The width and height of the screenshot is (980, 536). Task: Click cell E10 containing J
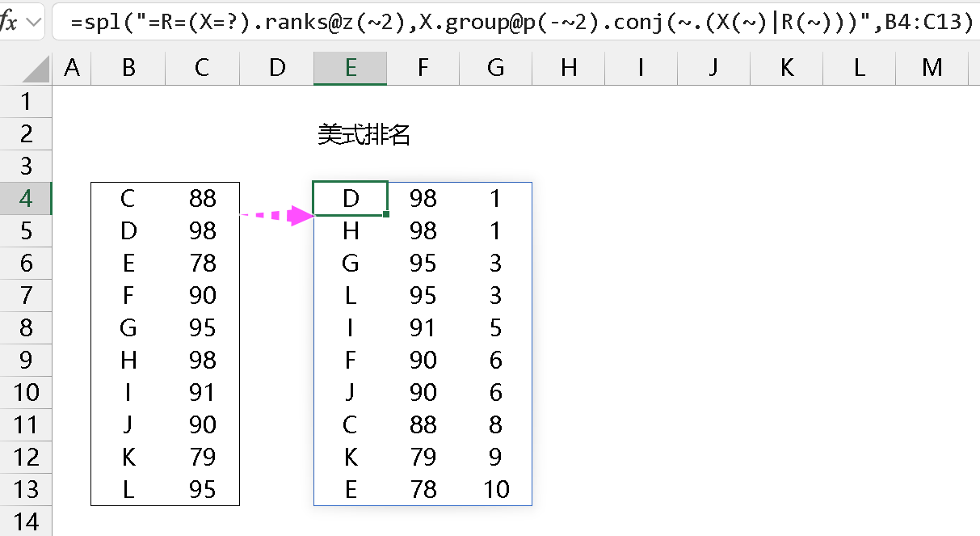click(351, 393)
